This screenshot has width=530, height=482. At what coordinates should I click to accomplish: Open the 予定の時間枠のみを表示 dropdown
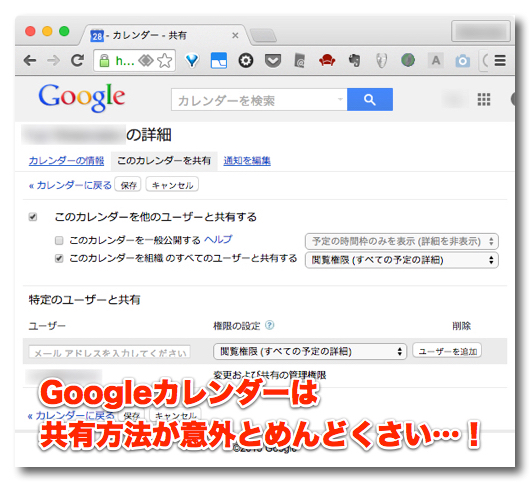pyautogui.click(x=401, y=241)
